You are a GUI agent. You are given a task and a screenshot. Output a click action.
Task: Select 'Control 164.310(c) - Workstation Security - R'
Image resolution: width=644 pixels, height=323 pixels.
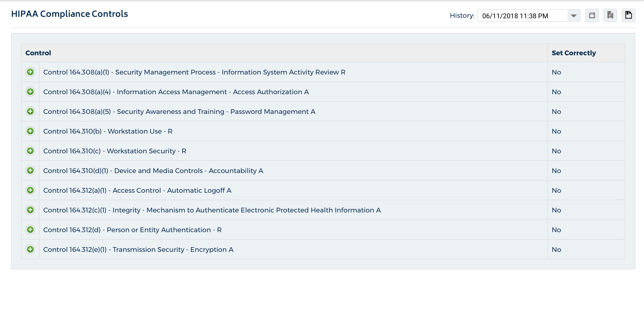point(115,151)
